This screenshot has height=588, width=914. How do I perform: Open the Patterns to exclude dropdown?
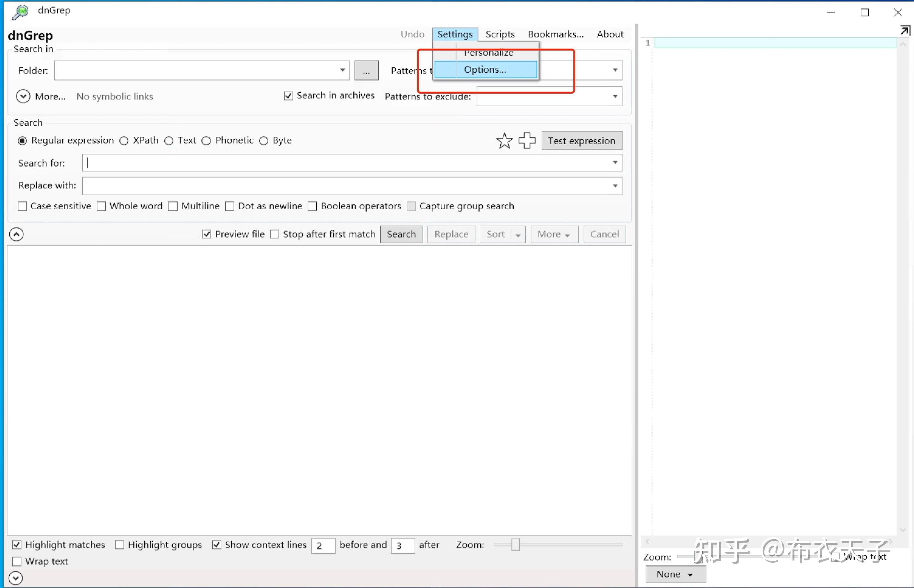click(x=615, y=96)
